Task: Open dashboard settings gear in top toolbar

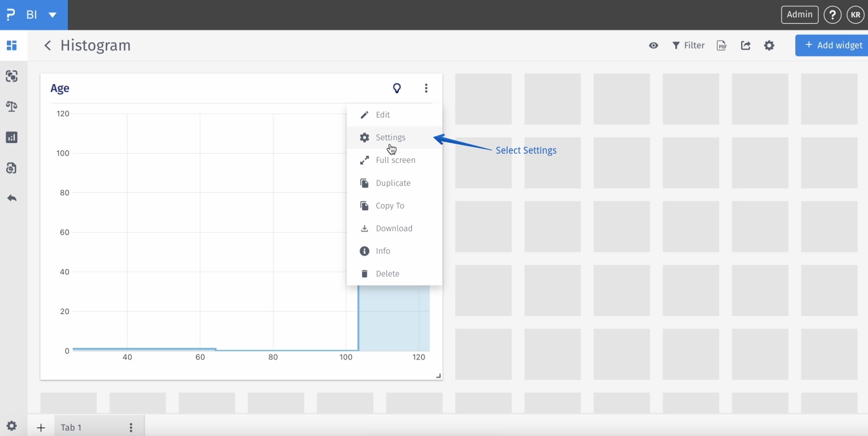Action: pyautogui.click(x=769, y=45)
